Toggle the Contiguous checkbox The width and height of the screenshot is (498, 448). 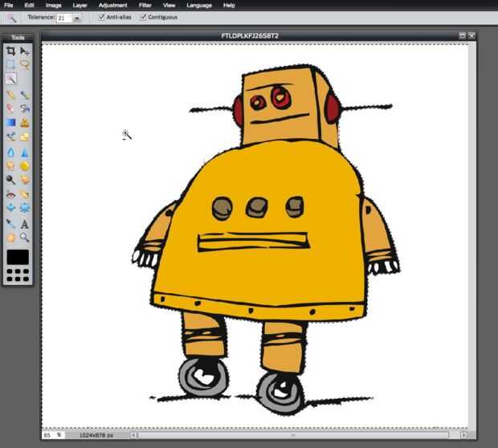click(144, 17)
